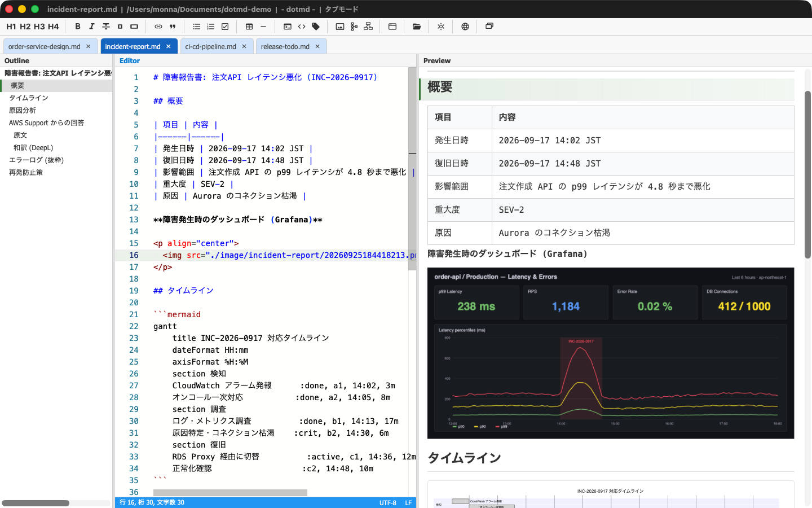Jump to 再発防止策 in outline

coord(26,172)
